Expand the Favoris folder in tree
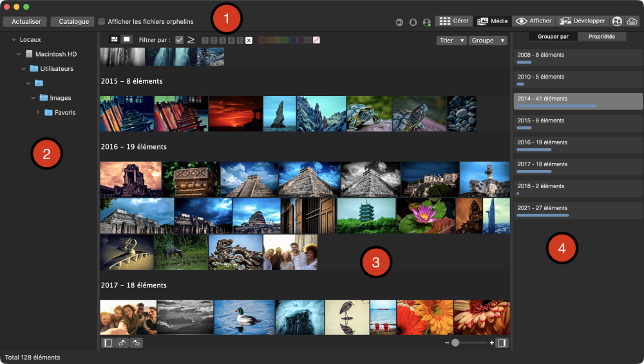The height and width of the screenshot is (364, 644). click(39, 112)
